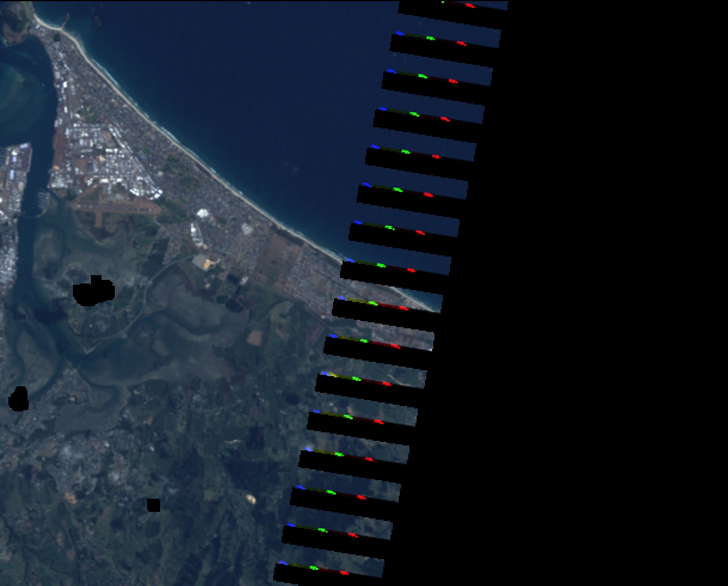Select the turquoise shallow harbor water
The width and height of the screenshot is (728, 586).
click(x=18, y=102)
